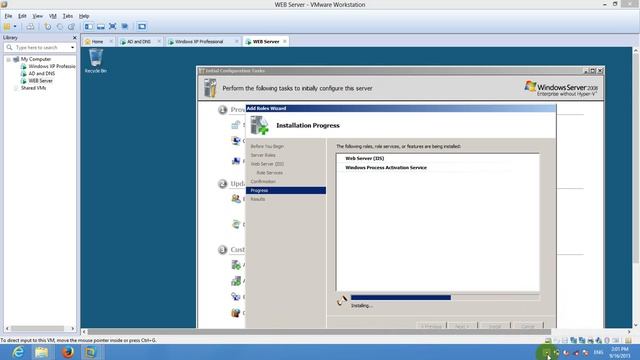Open File Explorer from the taskbar
The width and height of the screenshot is (640, 360).
[42, 352]
